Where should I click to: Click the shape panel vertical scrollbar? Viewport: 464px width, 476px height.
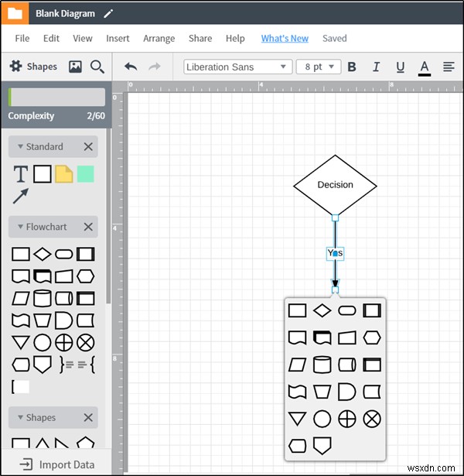click(108, 216)
